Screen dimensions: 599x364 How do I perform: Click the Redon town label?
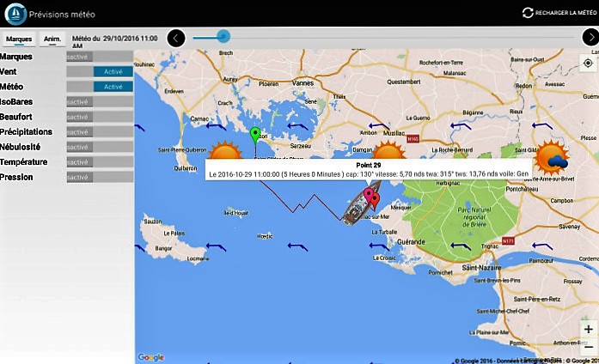pos(523,86)
